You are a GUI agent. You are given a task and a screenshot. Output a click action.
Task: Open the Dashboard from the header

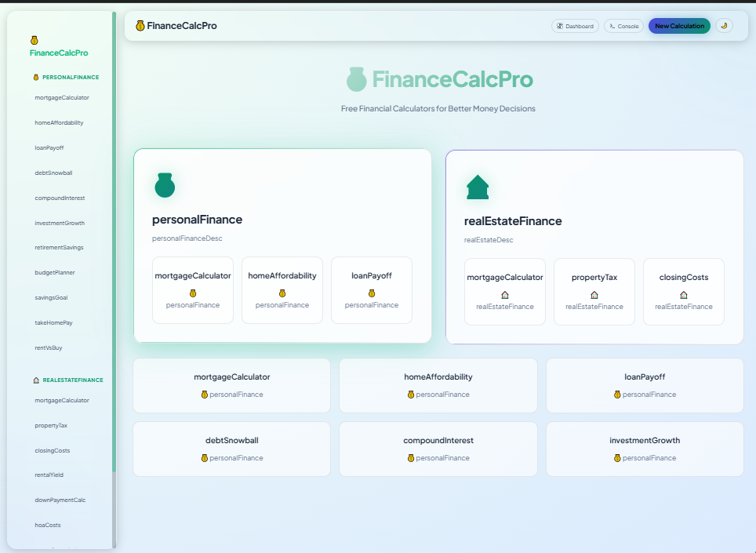(x=575, y=26)
